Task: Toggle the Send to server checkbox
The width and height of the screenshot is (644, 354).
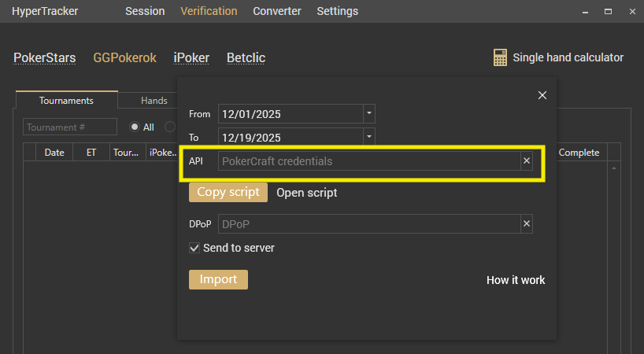Action: coord(194,248)
